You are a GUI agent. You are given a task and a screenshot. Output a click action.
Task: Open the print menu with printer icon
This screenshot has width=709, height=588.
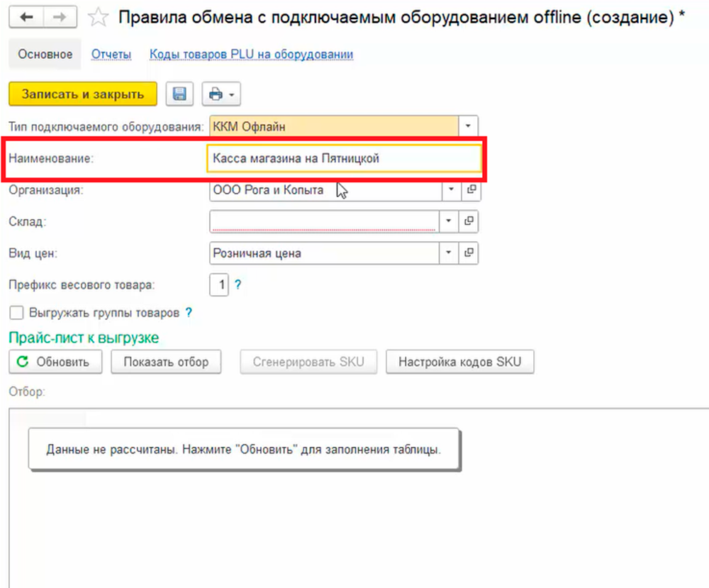221,94
